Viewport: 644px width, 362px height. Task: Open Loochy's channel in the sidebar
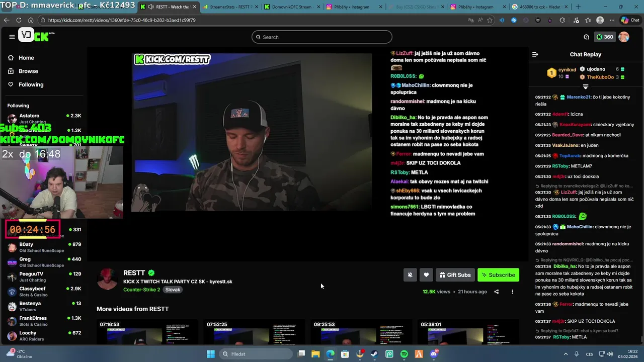click(x=44, y=335)
